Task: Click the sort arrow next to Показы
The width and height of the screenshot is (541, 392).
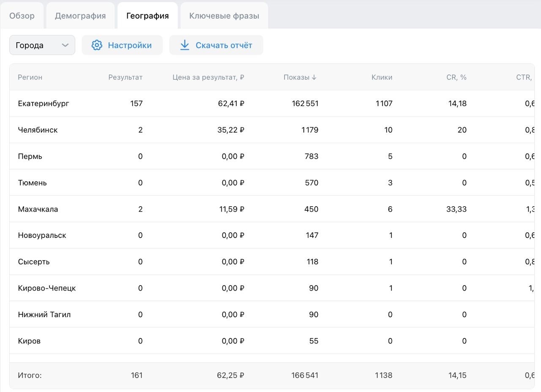Action: click(x=314, y=77)
